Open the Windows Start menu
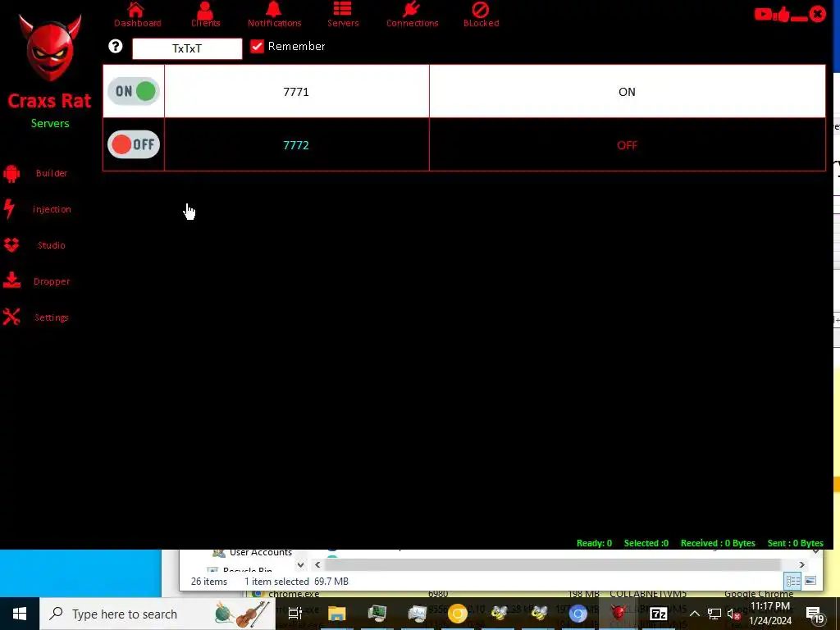The image size is (840, 630). click(20, 614)
